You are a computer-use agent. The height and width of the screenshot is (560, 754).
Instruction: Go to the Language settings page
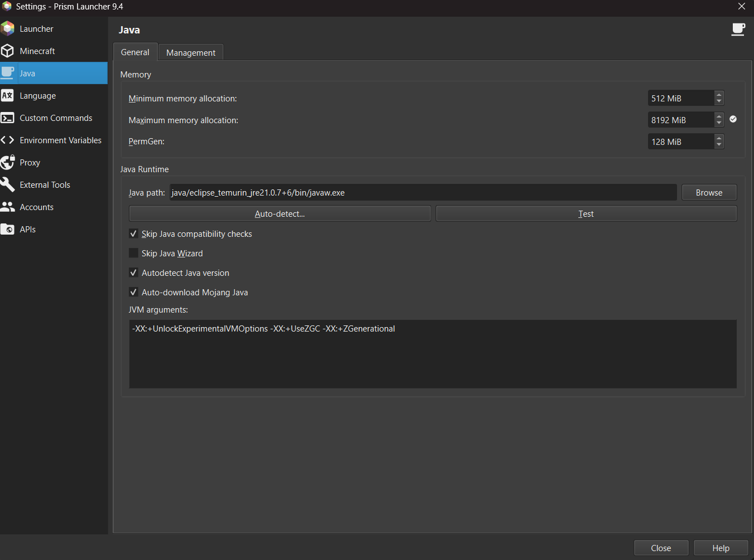[54, 95]
